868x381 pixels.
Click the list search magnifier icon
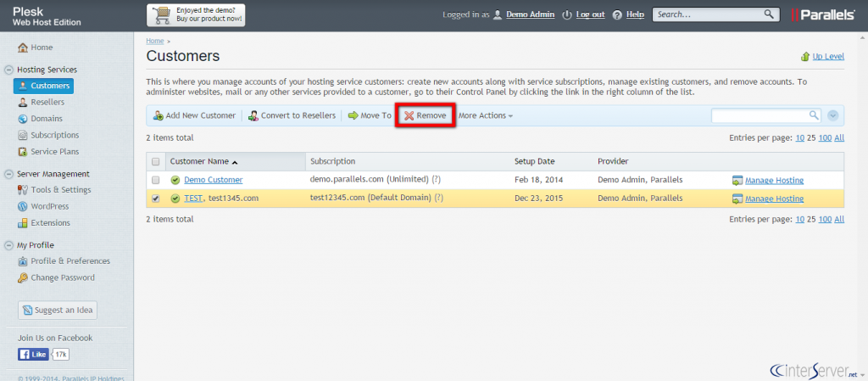tap(814, 115)
